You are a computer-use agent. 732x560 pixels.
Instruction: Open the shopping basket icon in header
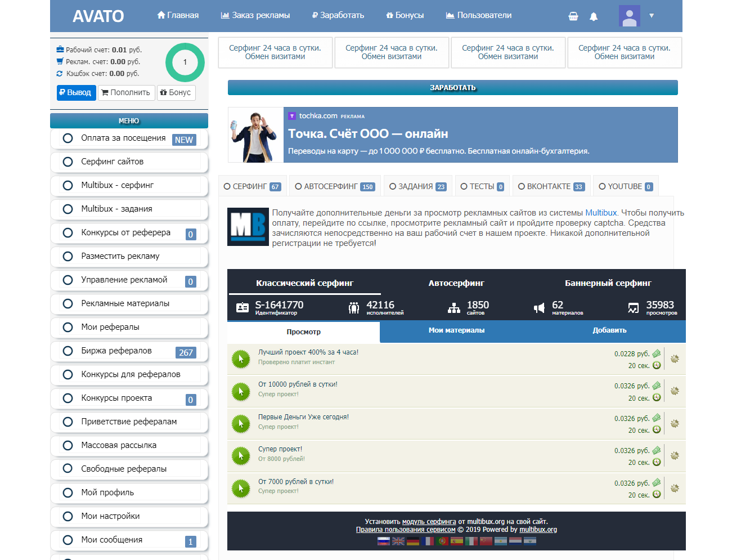pyautogui.click(x=573, y=16)
